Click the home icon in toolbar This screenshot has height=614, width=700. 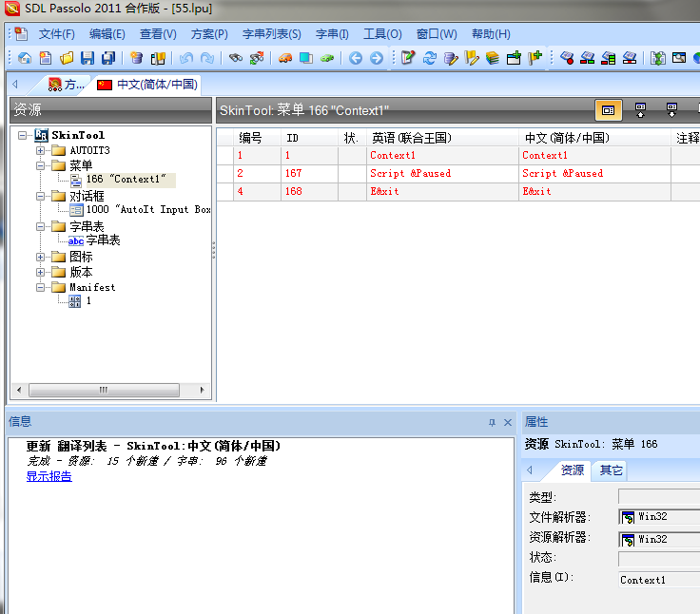point(25,58)
